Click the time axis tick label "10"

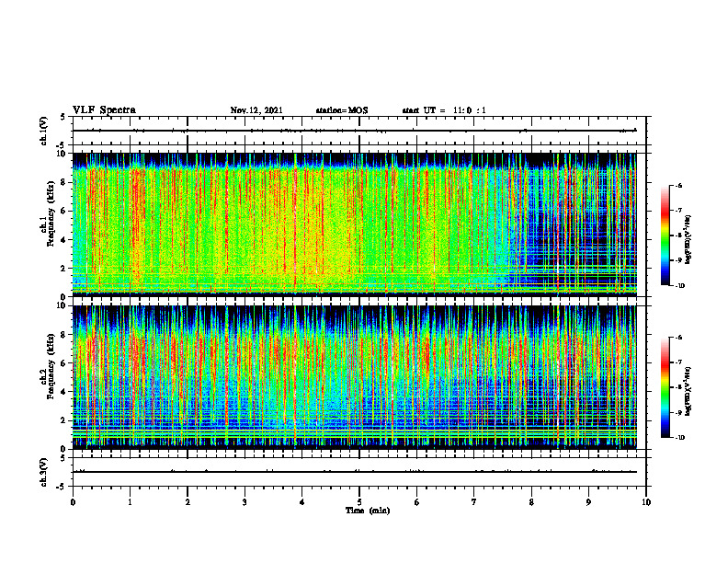click(646, 502)
